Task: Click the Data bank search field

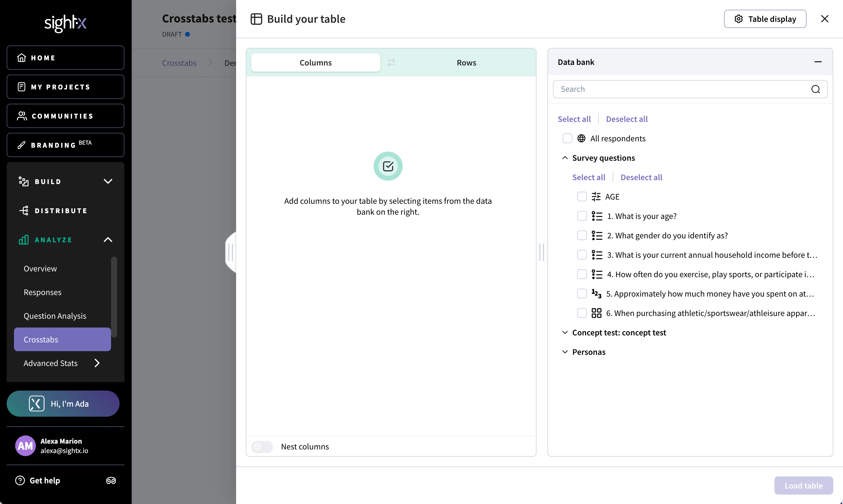Action: (x=690, y=89)
